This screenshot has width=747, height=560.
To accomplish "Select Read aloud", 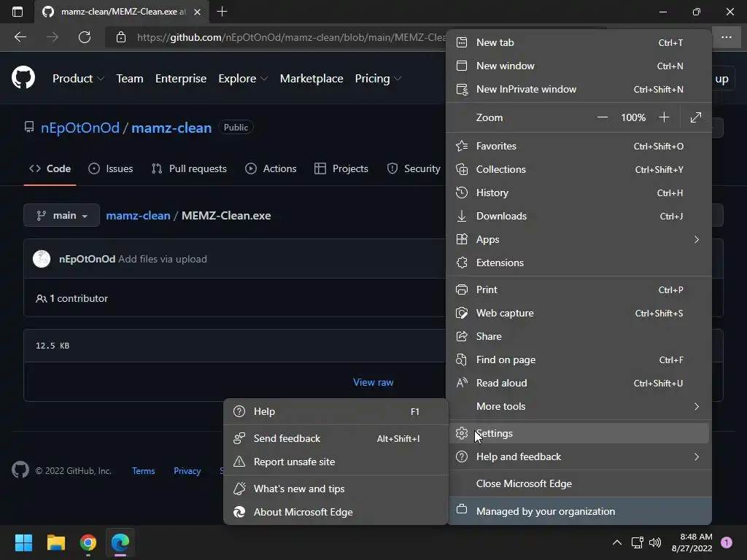I will coord(578,383).
